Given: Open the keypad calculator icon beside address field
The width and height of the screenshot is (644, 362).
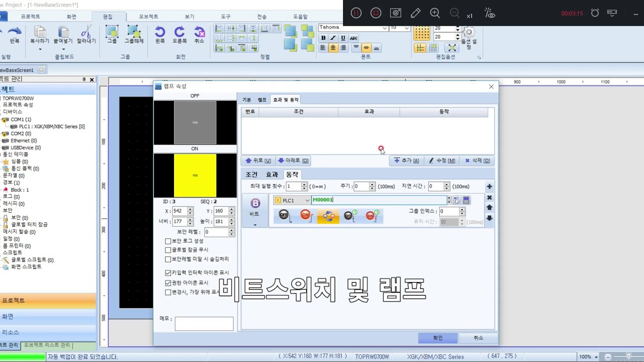Looking at the screenshot, I should pos(466,200).
